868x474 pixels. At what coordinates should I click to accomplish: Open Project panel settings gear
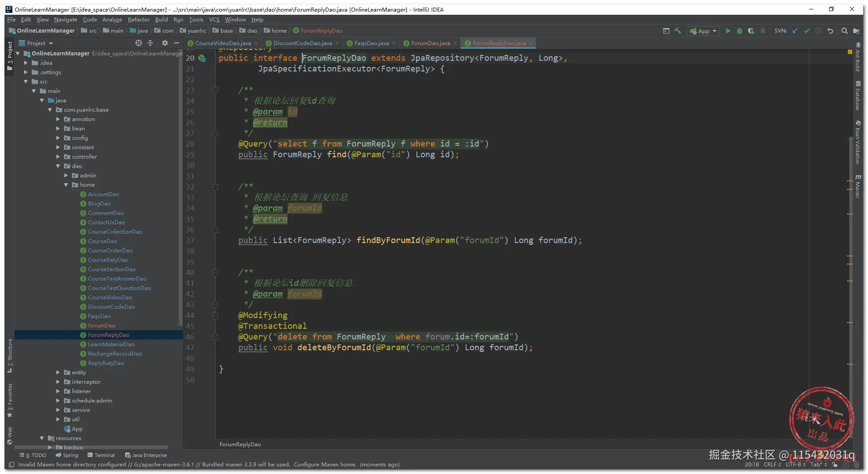click(x=165, y=43)
